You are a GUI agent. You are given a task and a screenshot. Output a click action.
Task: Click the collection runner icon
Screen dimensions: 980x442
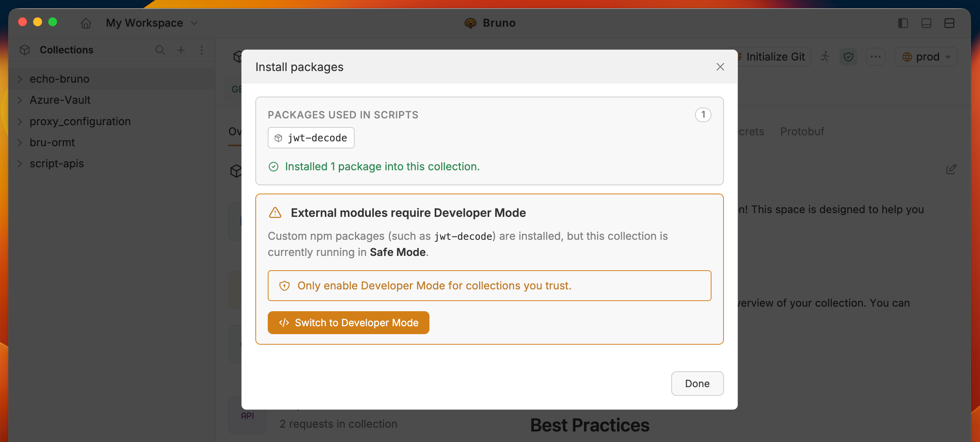pyautogui.click(x=824, y=57)
